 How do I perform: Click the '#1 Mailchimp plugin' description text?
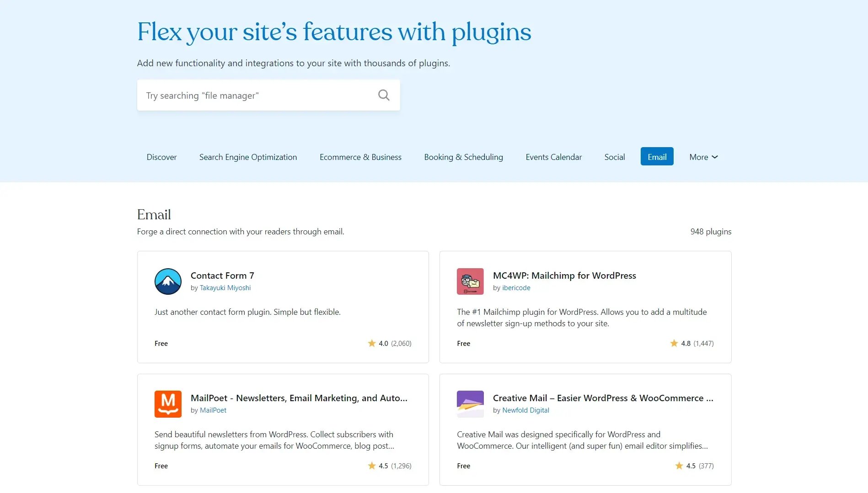pos(582,318)
